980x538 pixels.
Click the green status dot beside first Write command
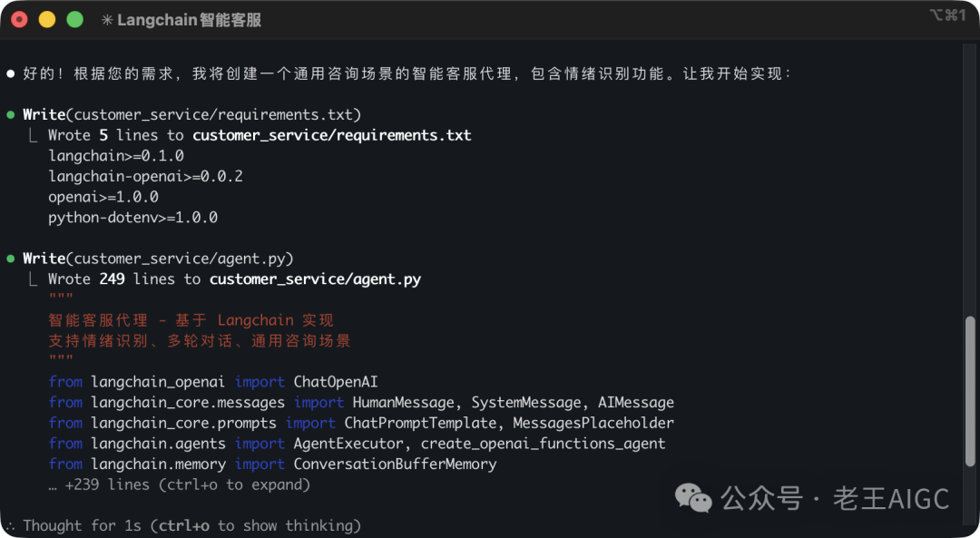[x=11, y=114]
